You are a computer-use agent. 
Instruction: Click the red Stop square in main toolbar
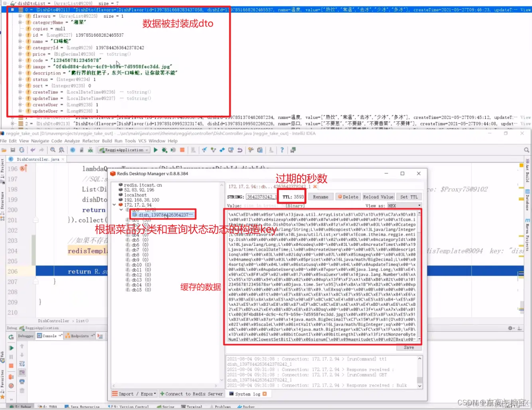[x=182, y=150]
